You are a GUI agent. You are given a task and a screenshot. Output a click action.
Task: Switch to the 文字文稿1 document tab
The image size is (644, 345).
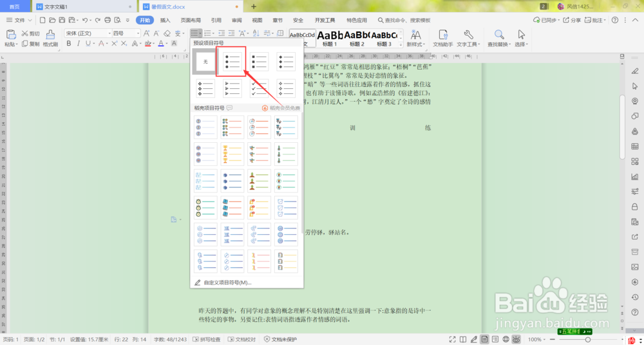tap(84, 6)
